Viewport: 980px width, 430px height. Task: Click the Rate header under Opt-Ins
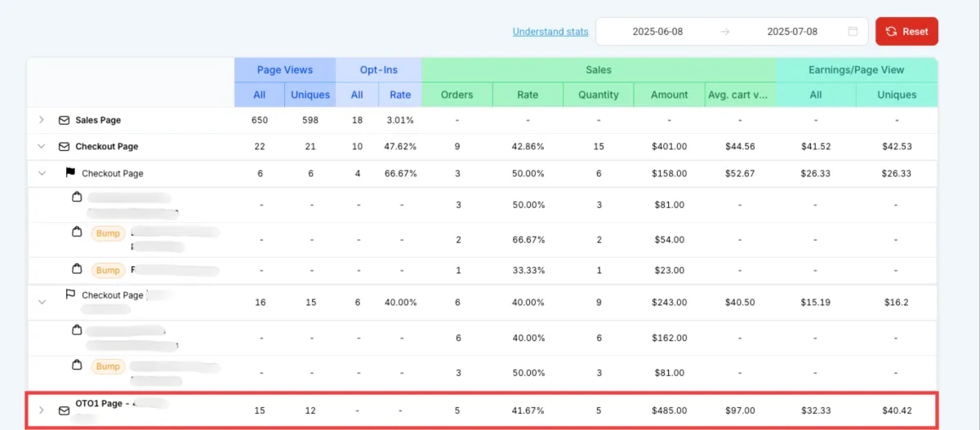click(400, 95)
